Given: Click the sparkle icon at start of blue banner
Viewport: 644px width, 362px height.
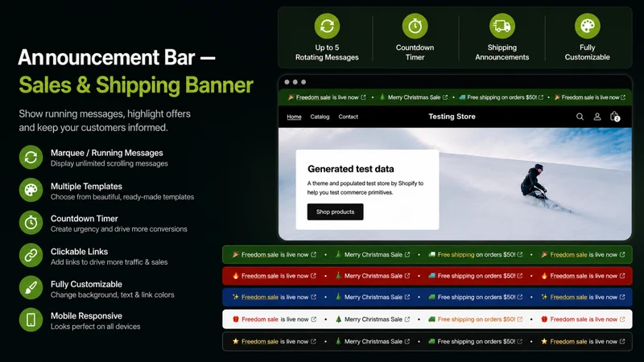Looking at the screenshot, I should pyautogui.click(x=235, y=297).
